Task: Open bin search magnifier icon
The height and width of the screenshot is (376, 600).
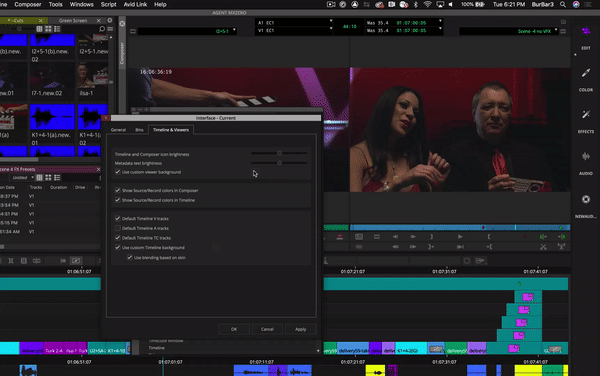Action: (x=102, y=29)
